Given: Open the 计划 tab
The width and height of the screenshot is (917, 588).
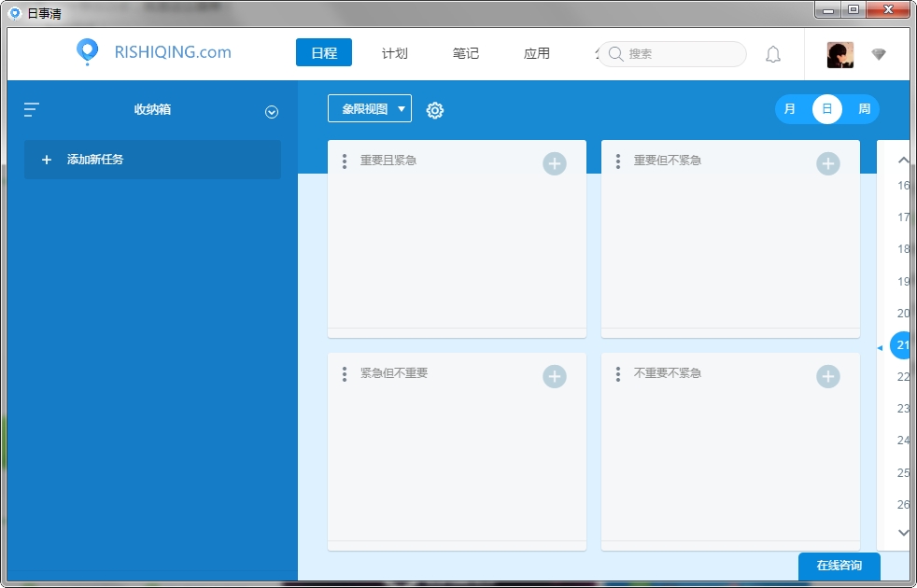Looking at the screenshot, I should point(395,53).
